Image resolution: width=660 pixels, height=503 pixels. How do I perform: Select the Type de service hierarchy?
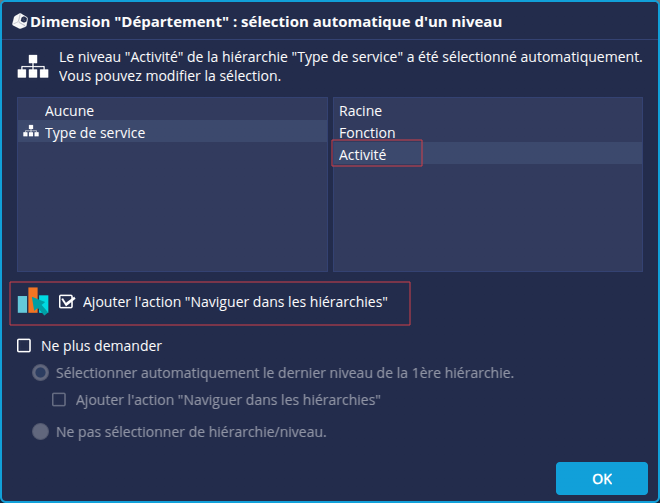[95, 133]
